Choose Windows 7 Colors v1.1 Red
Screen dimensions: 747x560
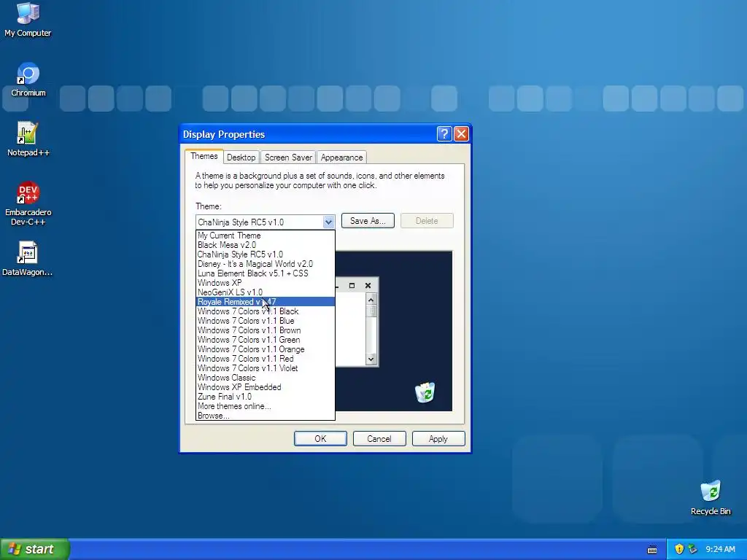(x=266, y=359)
